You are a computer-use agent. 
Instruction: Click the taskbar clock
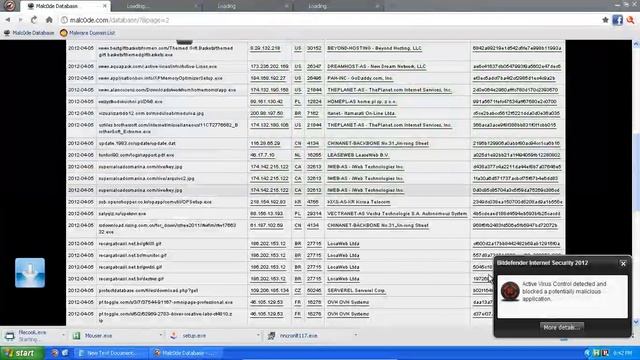623,353
